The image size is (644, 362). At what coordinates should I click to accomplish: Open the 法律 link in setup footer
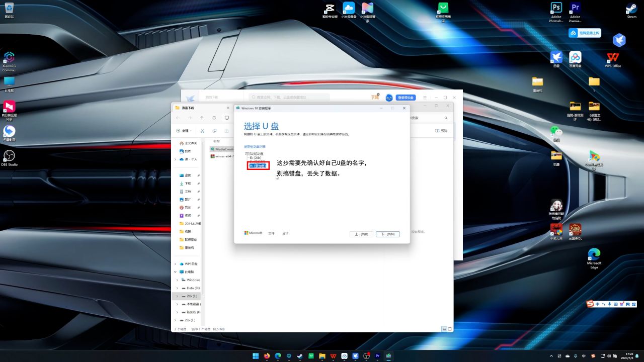tap(285, 233)
